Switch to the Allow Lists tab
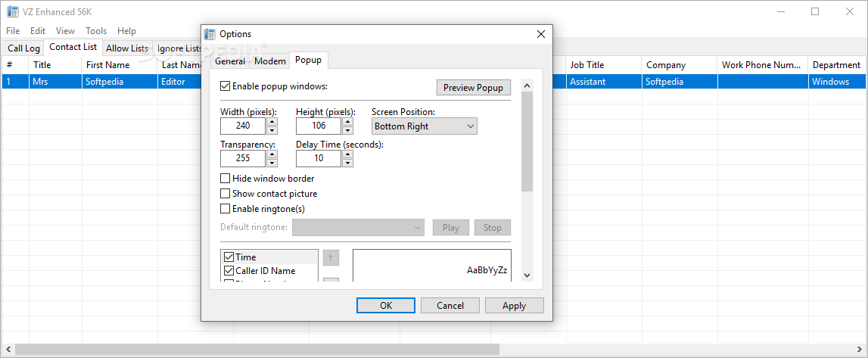 point(127,48)
